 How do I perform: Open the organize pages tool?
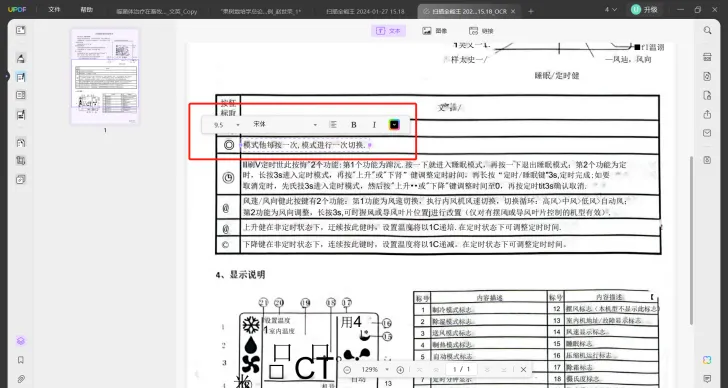20,95
